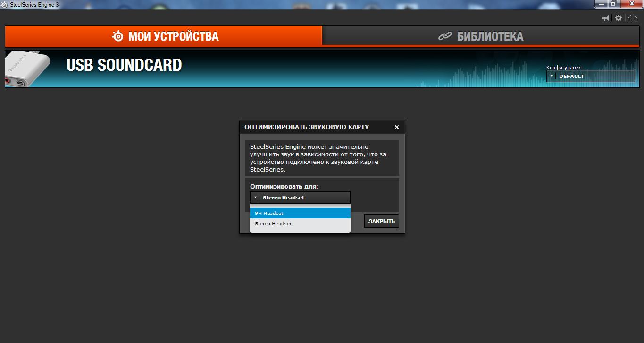Click the USB soundcard device image

click(x=27, y=69)
